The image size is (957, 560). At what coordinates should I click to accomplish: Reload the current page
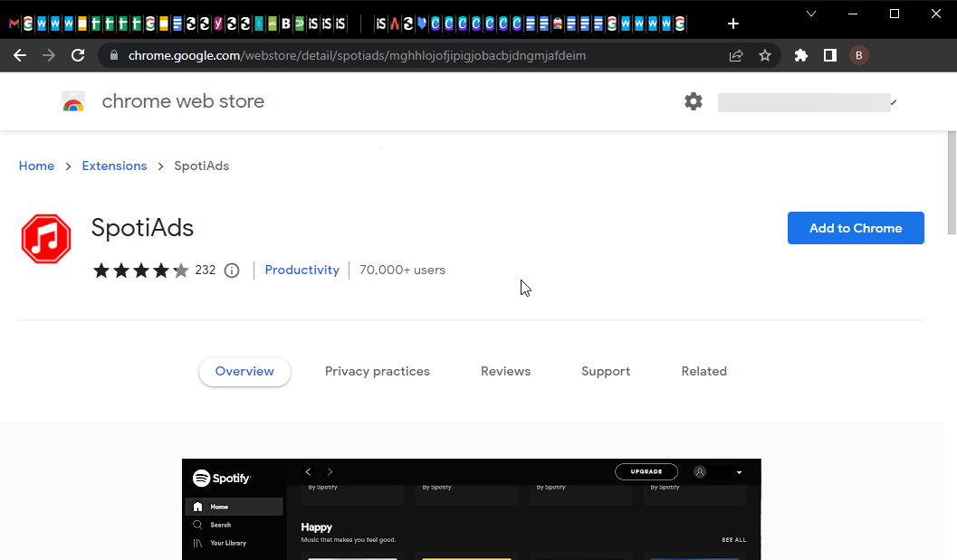tap(78, 55)
